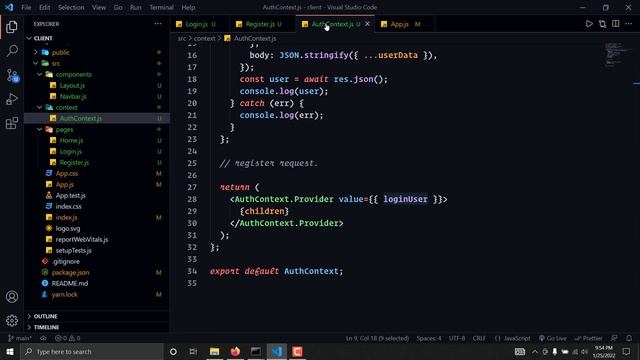The height and width of the screenshot is (360, 640).
Task: Open package.json in the explorer
Action: tap(70, 272)
